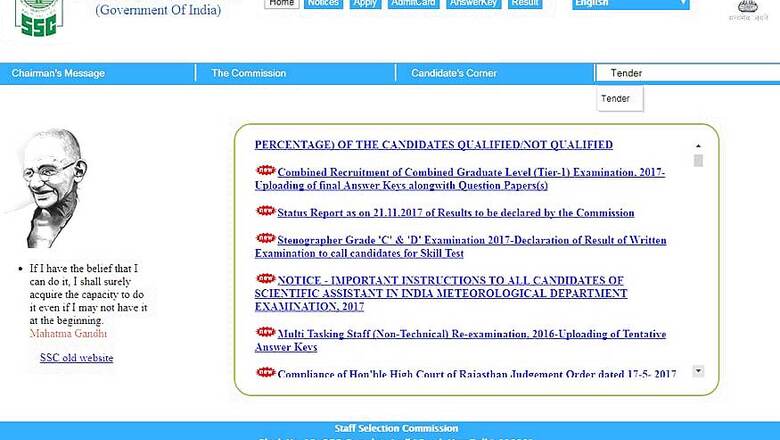This screenshot has width=780, height=440.
Task: Visit the SSC old website link
Action: [77, 358]
